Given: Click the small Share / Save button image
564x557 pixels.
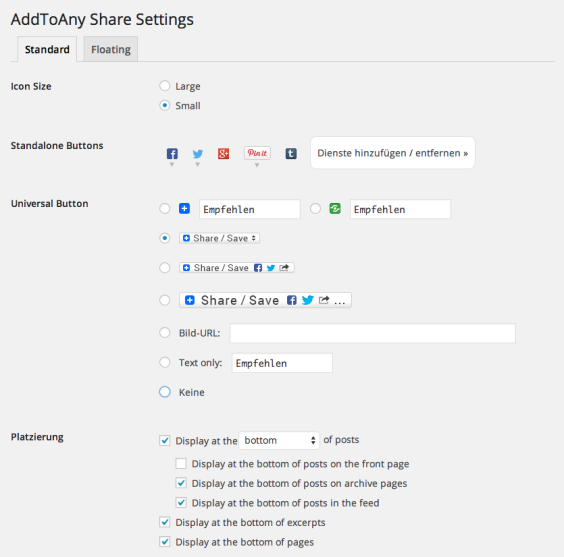Looking at the screenshot, I should (219, 238).
